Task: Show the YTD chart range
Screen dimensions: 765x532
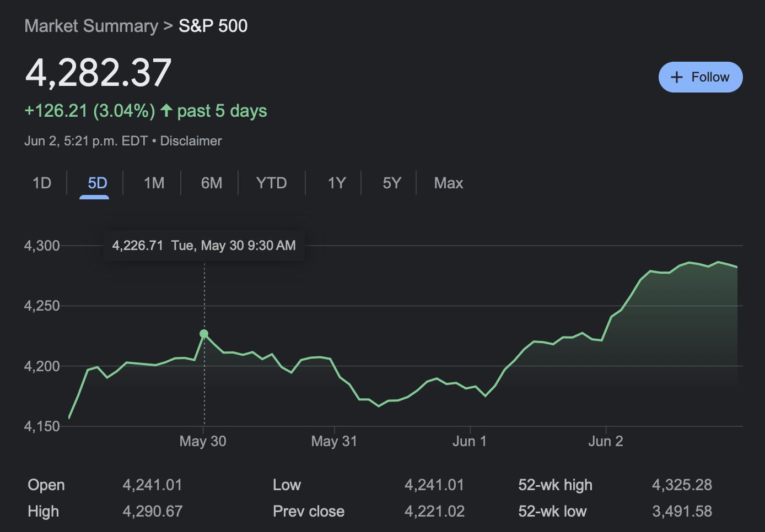Action: (272, 183)
